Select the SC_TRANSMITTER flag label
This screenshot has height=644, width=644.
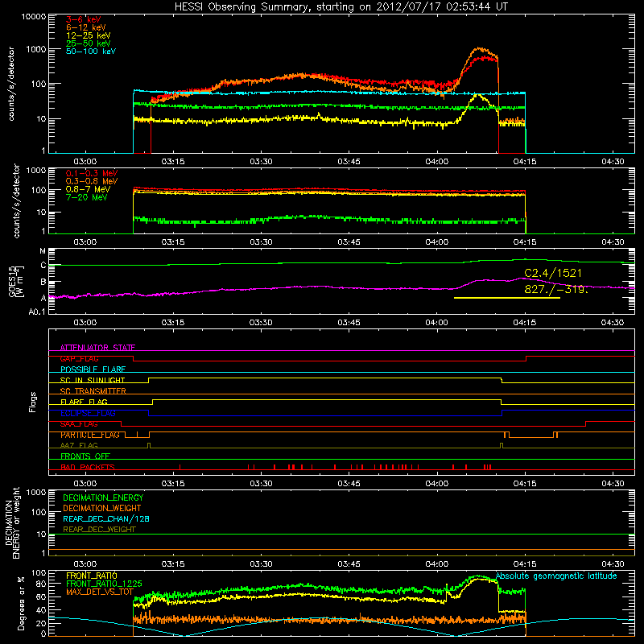click(93, 391)
